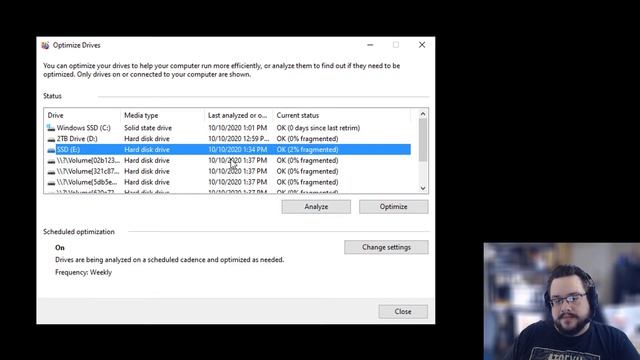Click the drive list scrollbar thumb

423,140
